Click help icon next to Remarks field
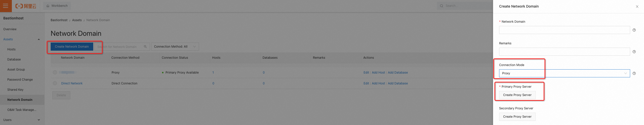This screenshot has width=644, height=125. point(634,52)
